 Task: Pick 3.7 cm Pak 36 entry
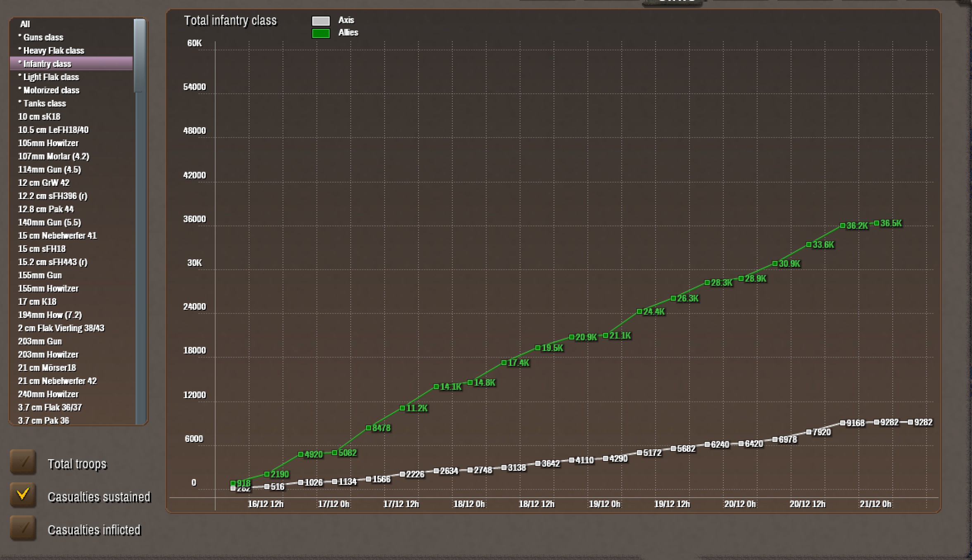(43, 420)
